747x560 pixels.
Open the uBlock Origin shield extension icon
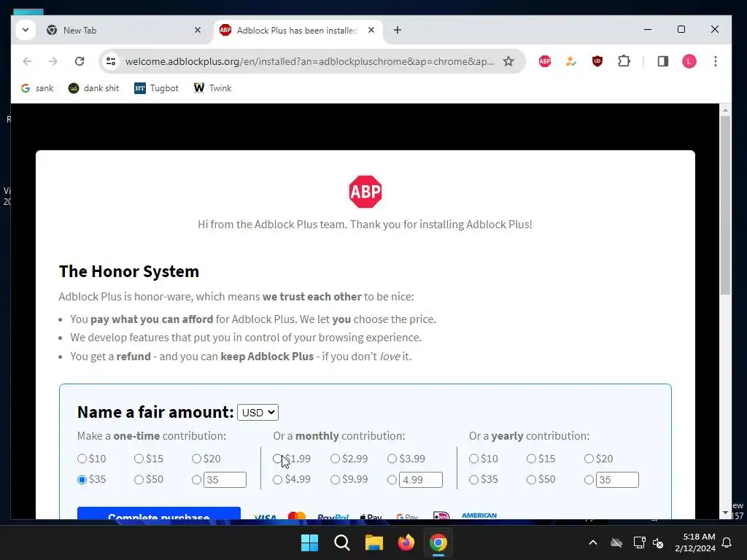pos(597,61)
